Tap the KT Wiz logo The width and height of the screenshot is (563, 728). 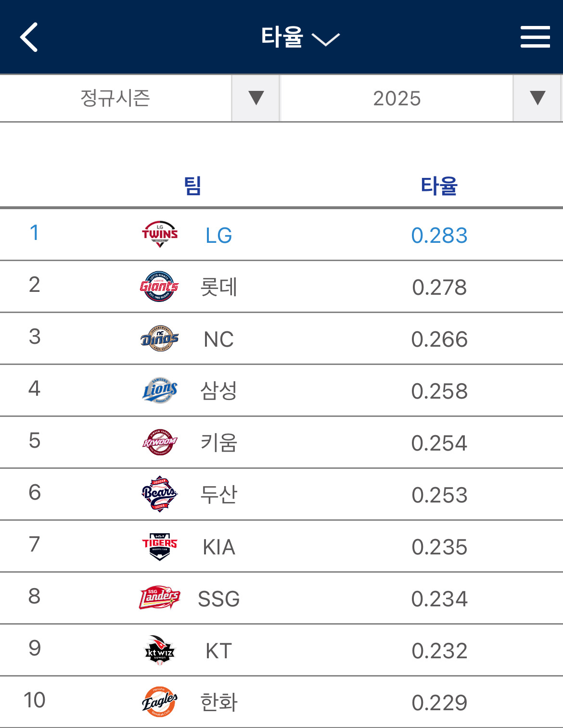(x=160, y=650)
